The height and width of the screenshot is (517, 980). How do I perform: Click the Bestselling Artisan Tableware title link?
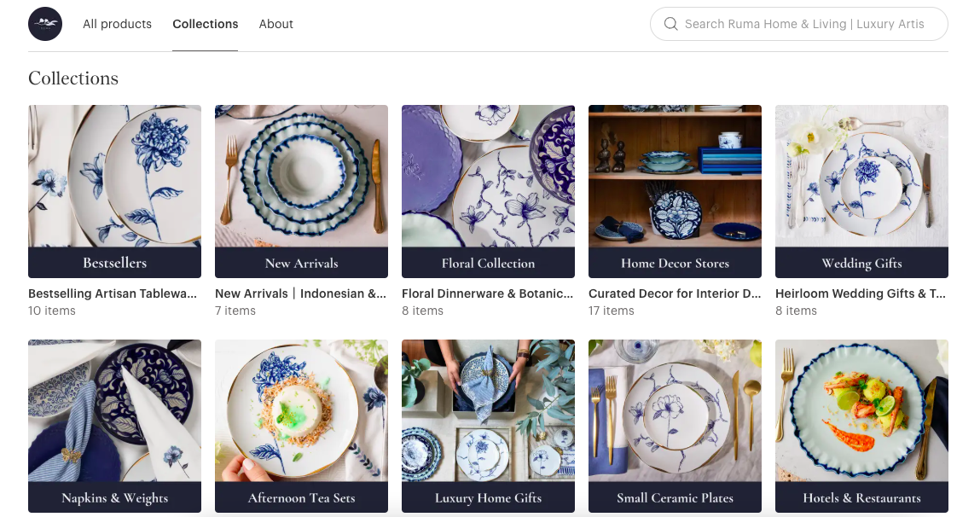(x=113, y=293)
